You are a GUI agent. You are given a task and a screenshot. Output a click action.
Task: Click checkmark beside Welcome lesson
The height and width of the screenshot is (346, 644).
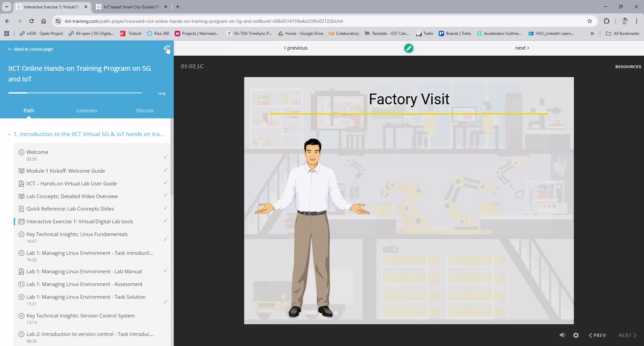[165, 157]
